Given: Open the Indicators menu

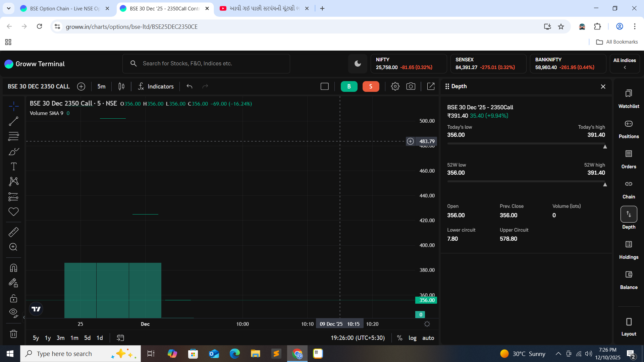Looking at the screenshot, I should pyautogui.click(x=156, y=86).
